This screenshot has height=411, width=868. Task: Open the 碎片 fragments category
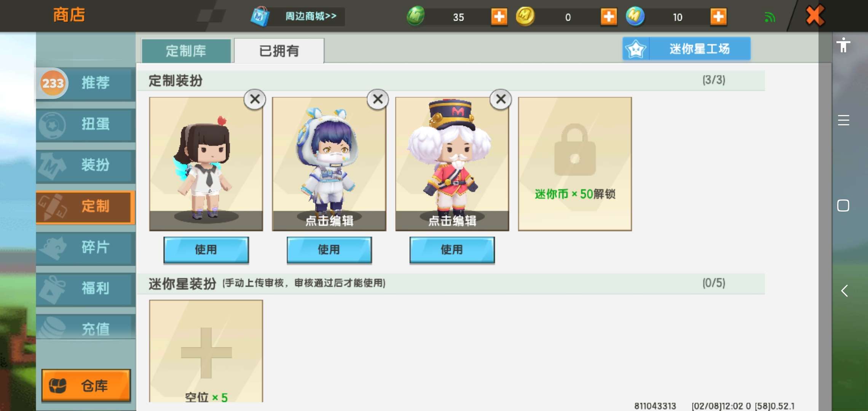coord(86,247)
